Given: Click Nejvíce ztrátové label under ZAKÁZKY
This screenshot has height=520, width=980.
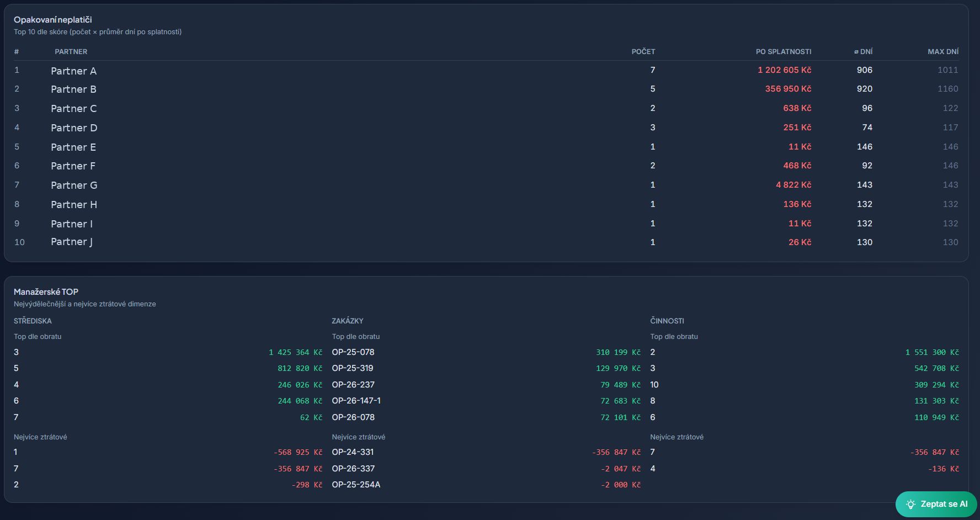Looking at the screenshot, I should (x=359, y=437).
